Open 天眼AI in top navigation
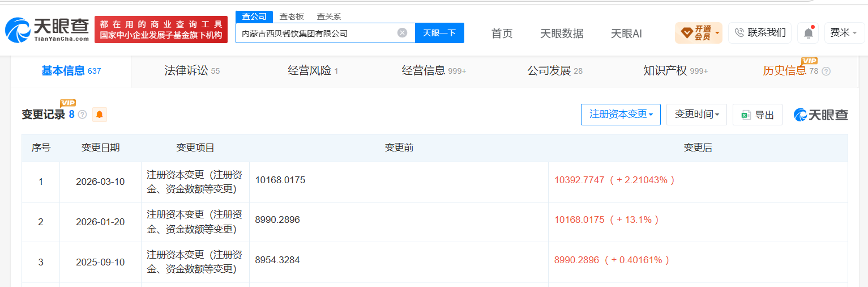Viewport: 868px width, 287px height. point(626,33)
